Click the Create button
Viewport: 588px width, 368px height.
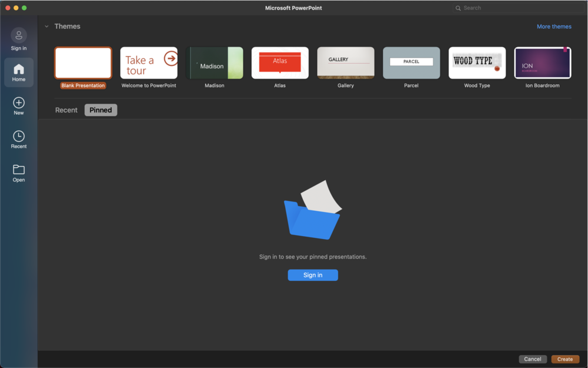(x=565, y=359)
